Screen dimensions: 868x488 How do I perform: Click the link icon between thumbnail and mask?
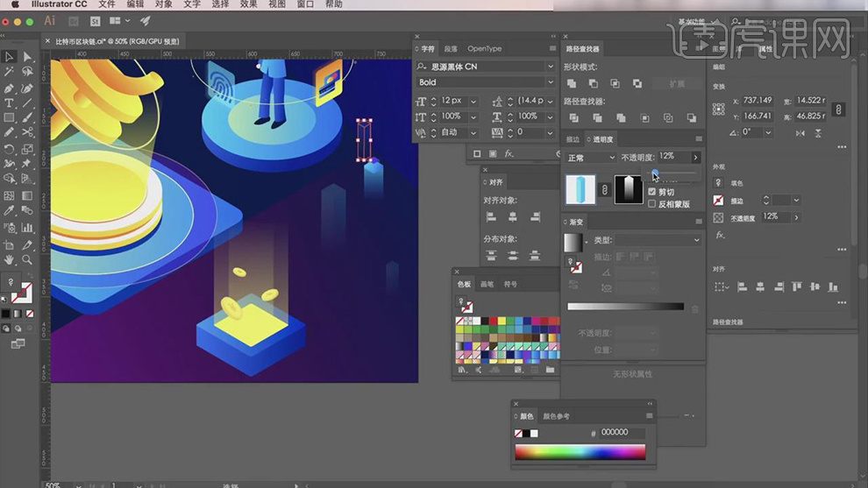point(603,189)
